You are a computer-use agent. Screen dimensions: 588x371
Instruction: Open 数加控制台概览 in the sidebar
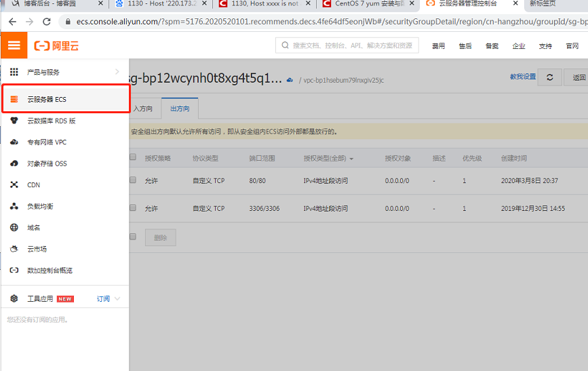(50, 271)
